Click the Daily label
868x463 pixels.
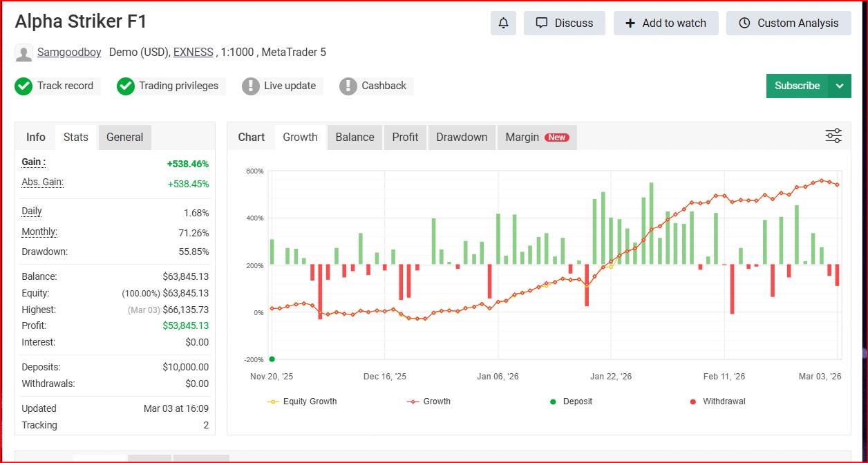[32, 211]
